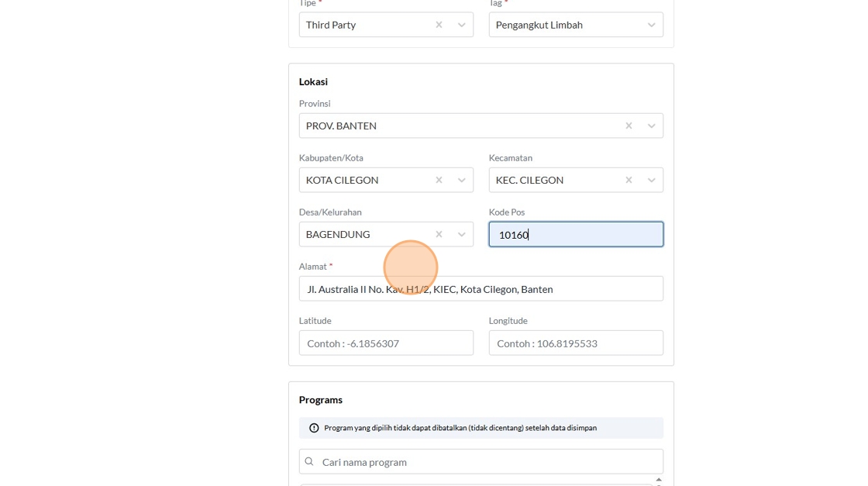The height and width of the screenshot is (486, 868).
Task: Clear the PROV. BANTEN province selection
Action: [x=629, y=126]
